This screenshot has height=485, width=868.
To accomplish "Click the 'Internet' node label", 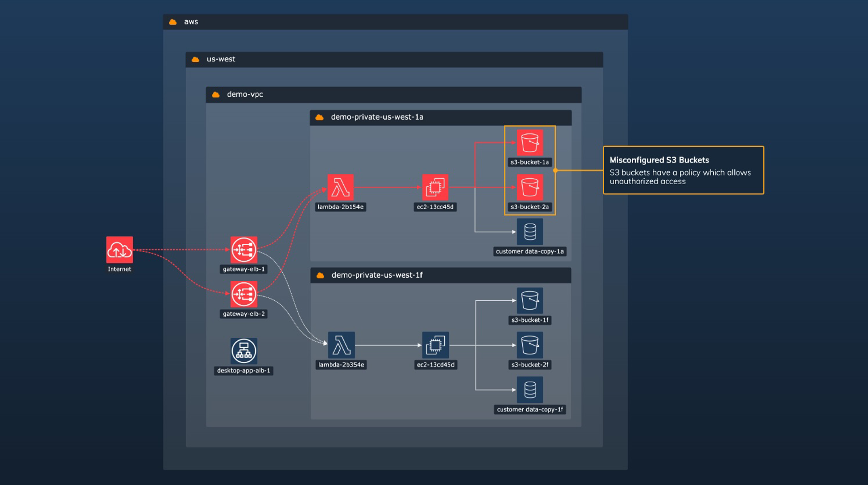I will point(120,269).
